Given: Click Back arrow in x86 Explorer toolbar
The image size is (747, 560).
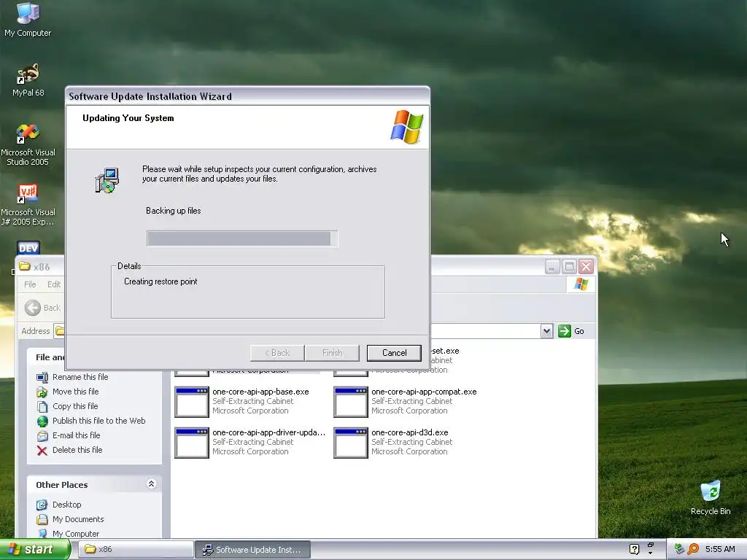Looking at the screenshot, I should click(x=33, y=308).
